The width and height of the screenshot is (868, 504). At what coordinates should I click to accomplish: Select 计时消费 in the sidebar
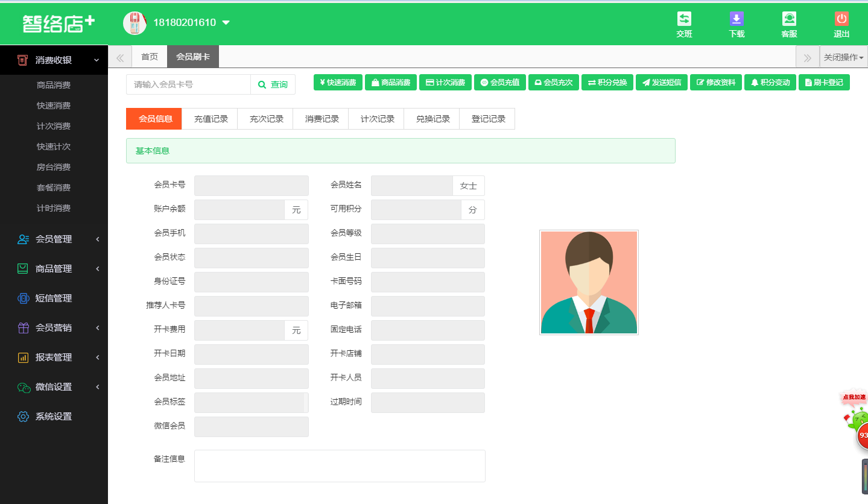(x=54, y=207)
